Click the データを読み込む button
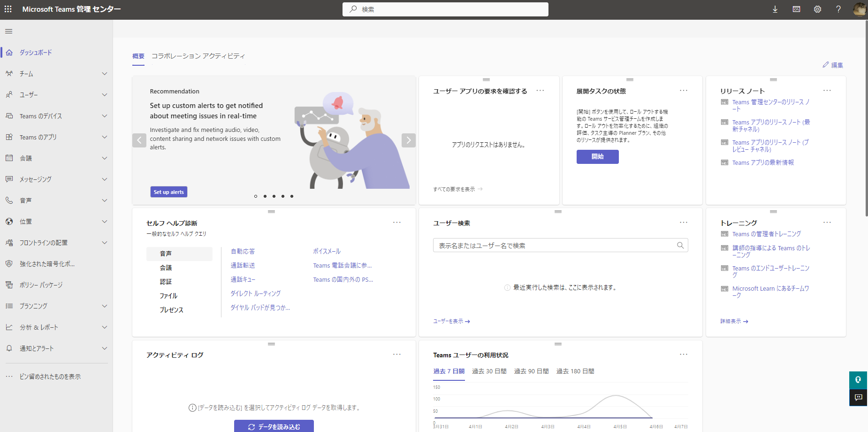Viewport: 868px width, 432px height. pyautogui.click(x=274, y=426)
